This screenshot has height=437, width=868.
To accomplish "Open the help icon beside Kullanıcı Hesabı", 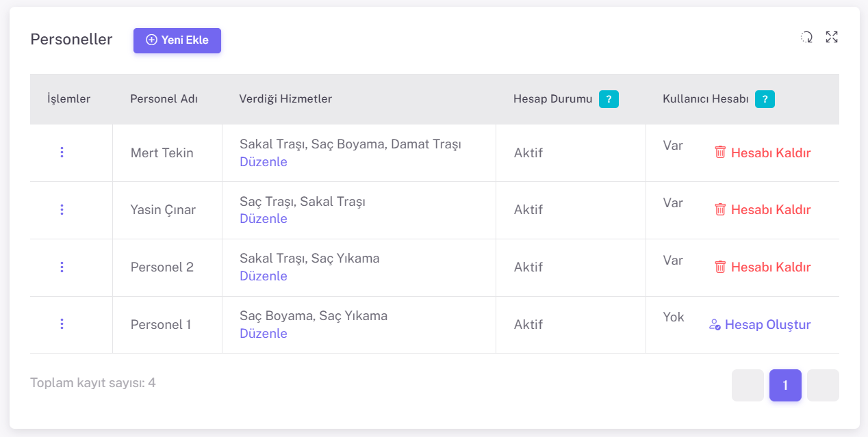I will click(x=765, y=99).
